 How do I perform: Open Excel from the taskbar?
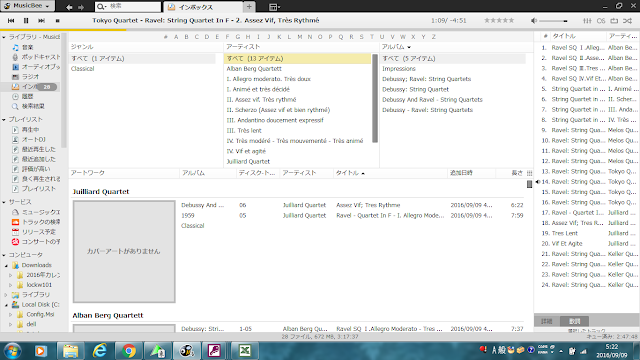244,351
